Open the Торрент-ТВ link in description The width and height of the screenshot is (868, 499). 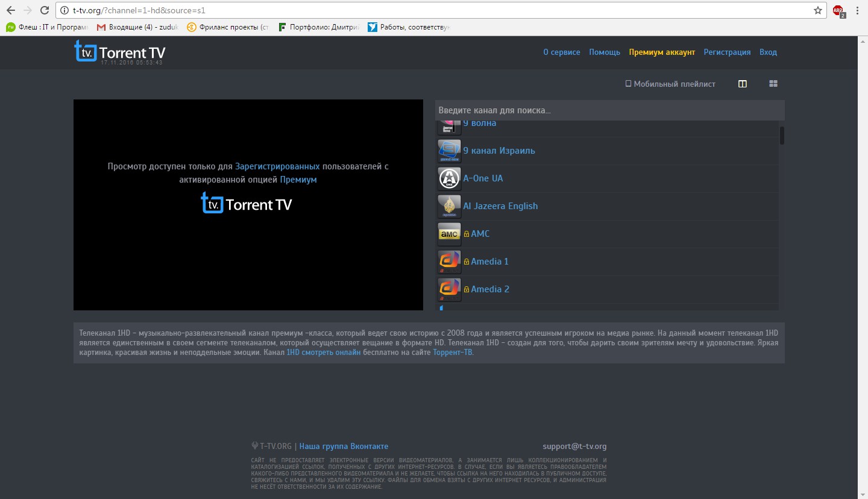click(x=453, y=353)
